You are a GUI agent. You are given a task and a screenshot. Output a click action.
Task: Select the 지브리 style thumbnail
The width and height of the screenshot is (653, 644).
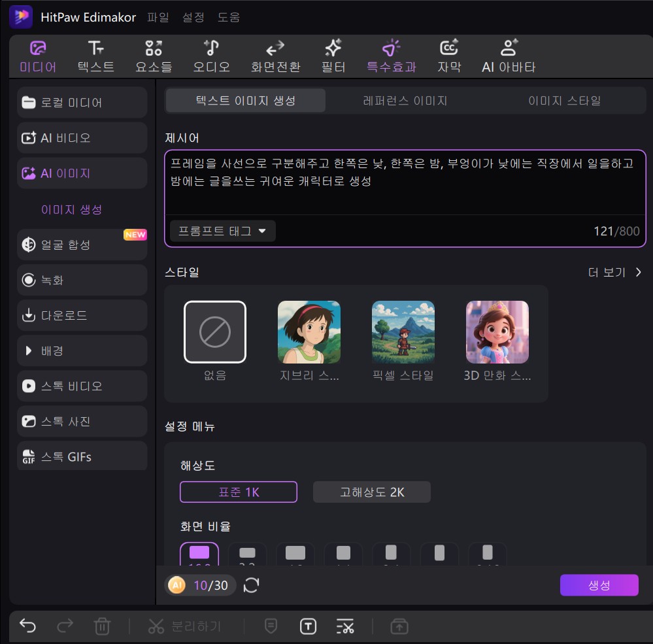(309, 331)
